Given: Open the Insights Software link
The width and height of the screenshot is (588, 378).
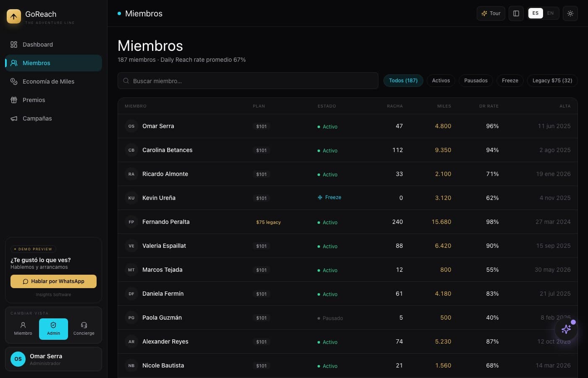Looking at the screenshot, I should [x=53, y=295].
